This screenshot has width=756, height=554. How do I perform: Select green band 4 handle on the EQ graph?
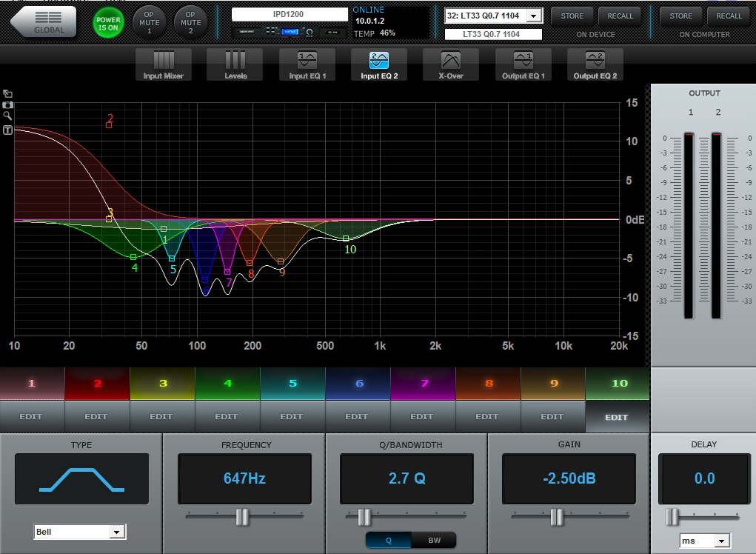tap(133, 257)
